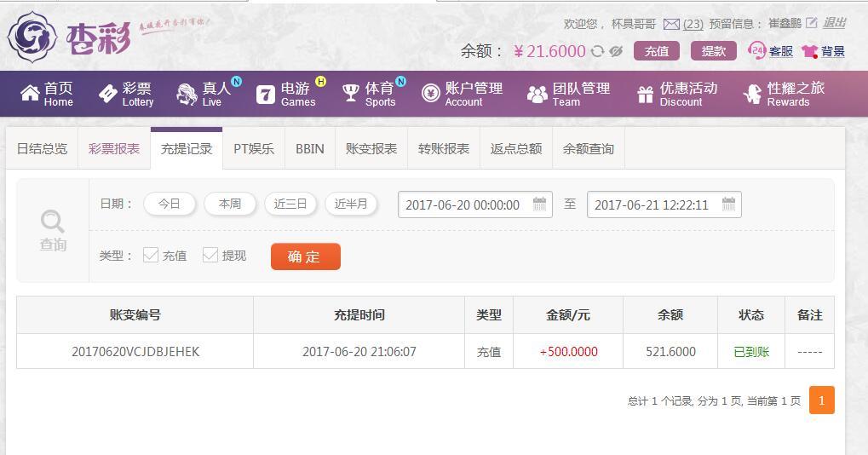Select the 近三日 date filter
Image resolution: width=868 pixels, height=455 pixels.
tap(290, 204)
